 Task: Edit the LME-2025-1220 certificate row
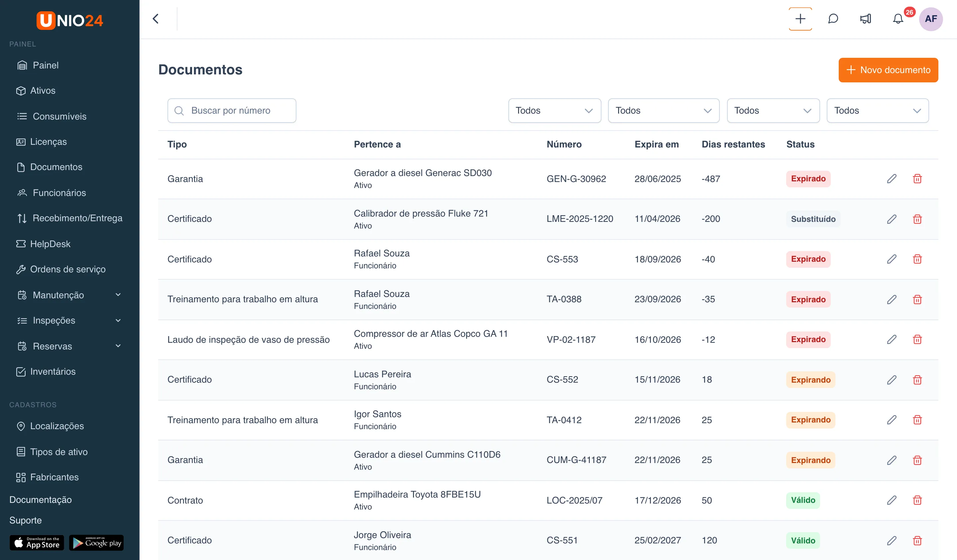[x=892, y=219]
